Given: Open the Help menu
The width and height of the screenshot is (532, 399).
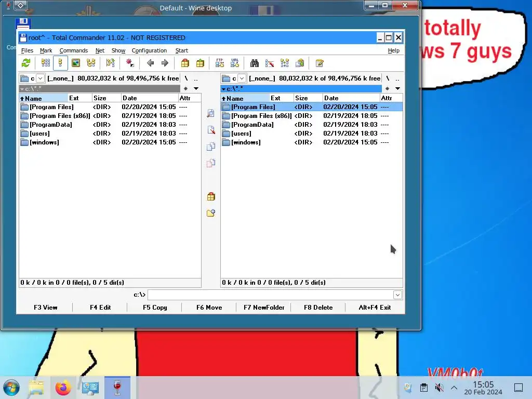Looking at the screenshot, I should click(394, 50).
